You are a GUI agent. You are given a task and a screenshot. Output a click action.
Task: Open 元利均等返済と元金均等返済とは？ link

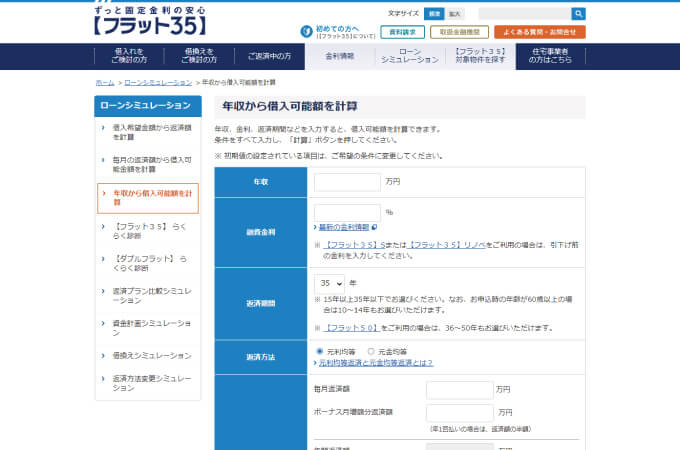point(376,363)
